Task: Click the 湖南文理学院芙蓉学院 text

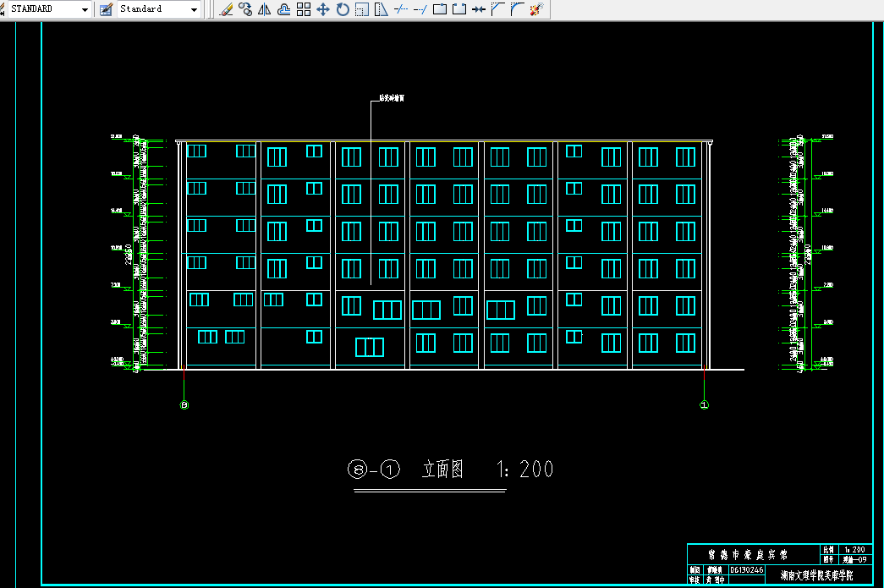Action: tap(817, 575)
